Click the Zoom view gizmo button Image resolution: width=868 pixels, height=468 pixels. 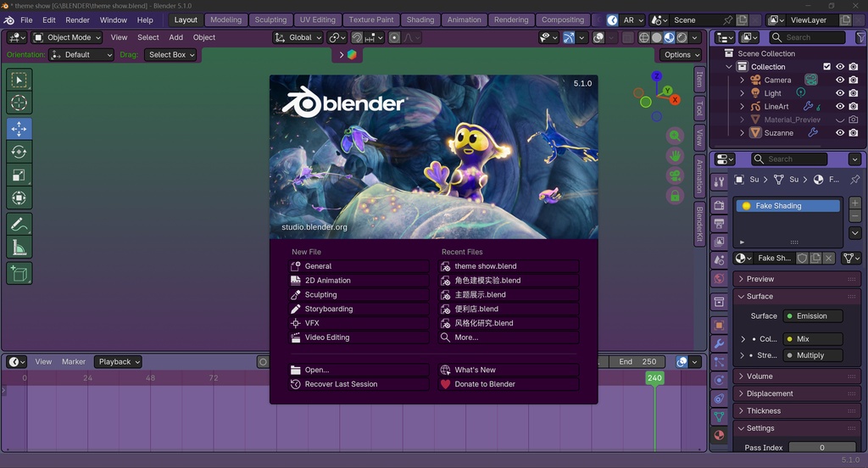click(675, 136)
